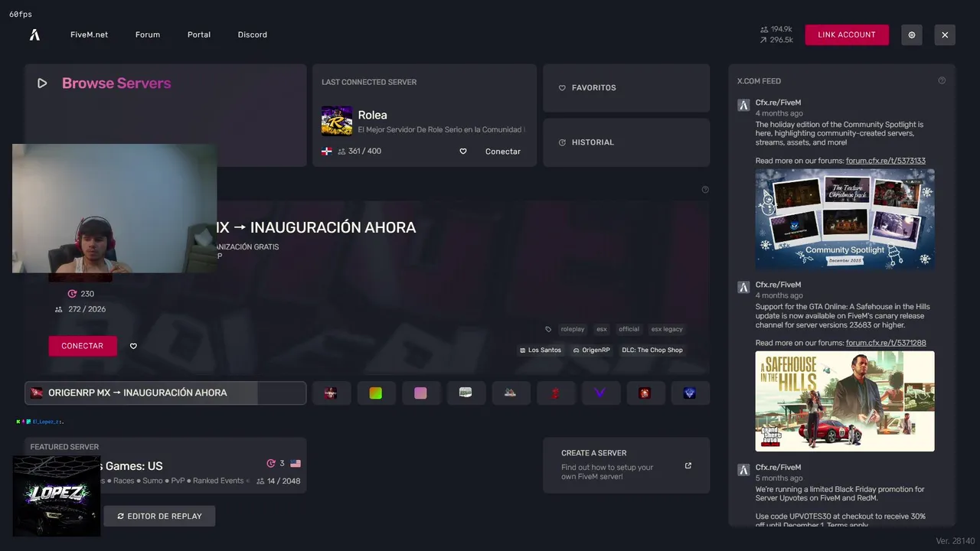Click the Dominican flag on the Rolea card
Screen dimensions: 980x551
[327, 152]
